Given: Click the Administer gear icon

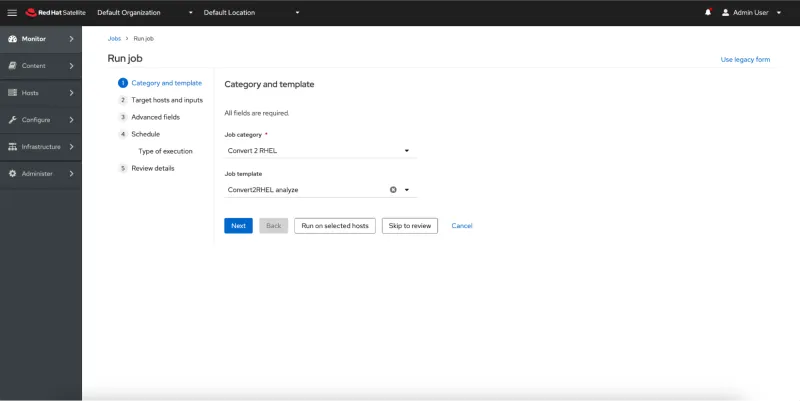Looking at the screenshot, I should pos(12,173).
